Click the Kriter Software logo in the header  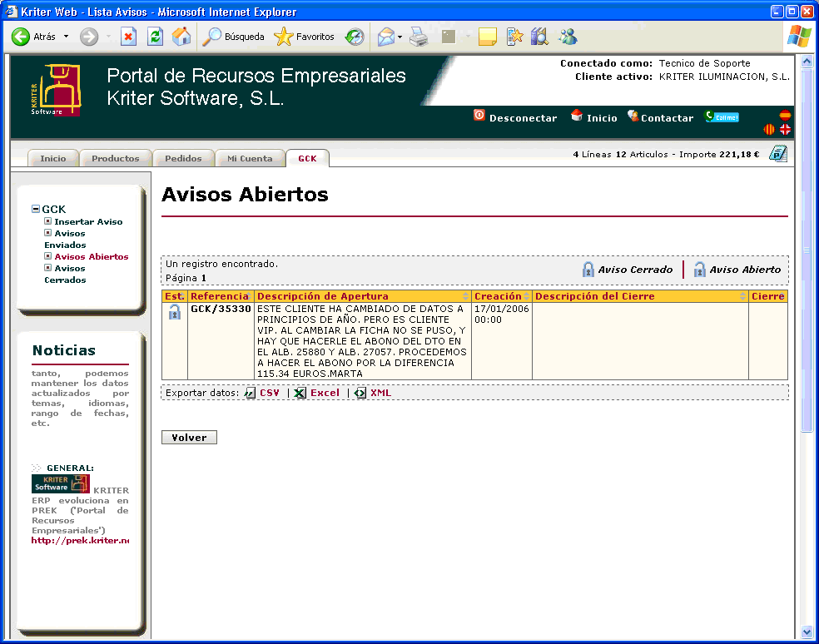56,90
